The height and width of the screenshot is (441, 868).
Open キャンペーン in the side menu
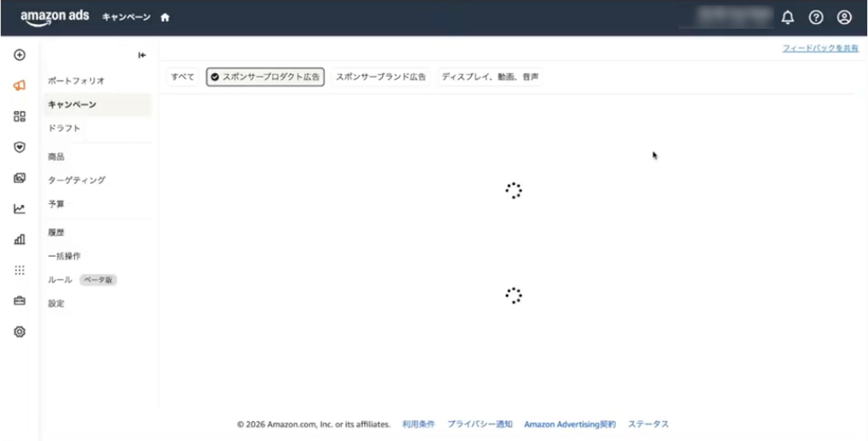(98, 105)
